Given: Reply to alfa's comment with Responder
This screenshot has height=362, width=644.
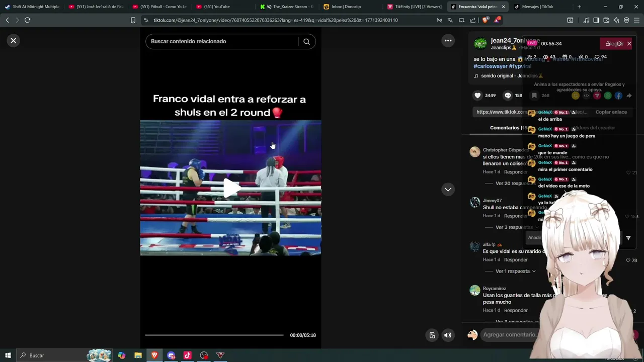Looking at the screenshot, I should point(516,260).
